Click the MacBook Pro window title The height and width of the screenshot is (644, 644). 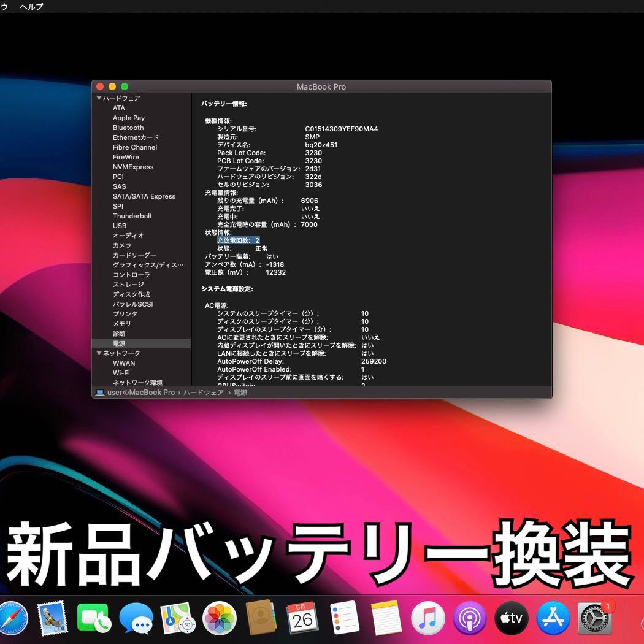tap(321, 86)
